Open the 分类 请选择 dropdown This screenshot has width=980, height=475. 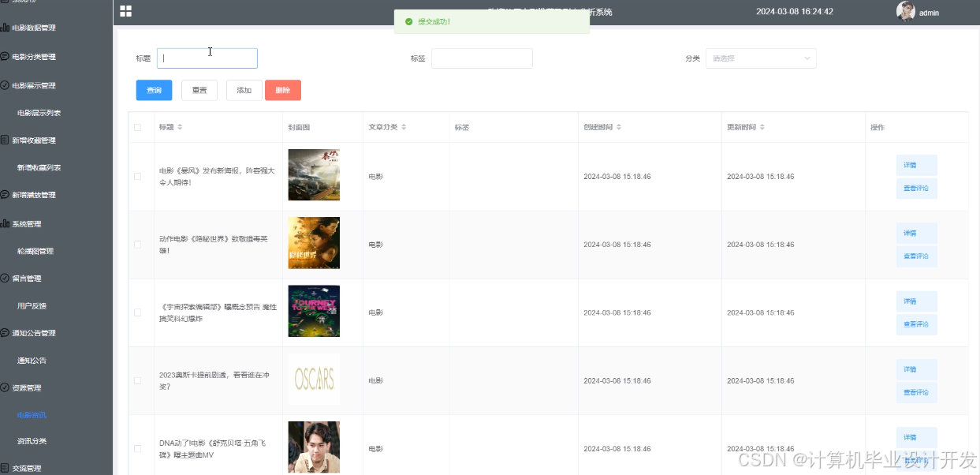click(761, 58)
